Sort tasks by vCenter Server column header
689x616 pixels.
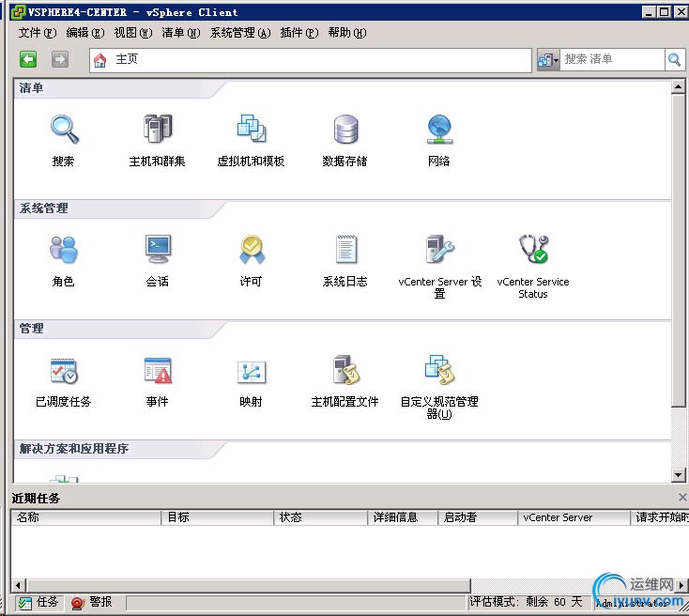[574, 517]
